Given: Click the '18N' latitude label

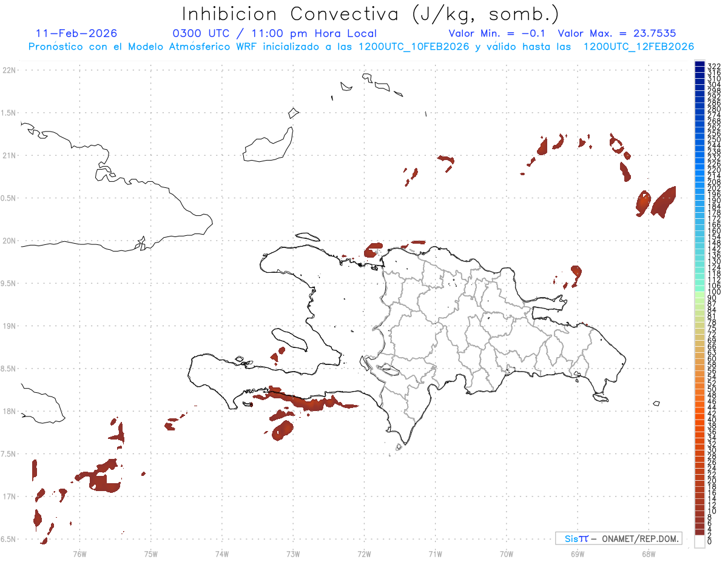Looking at the screenshot, I should point(9,412).
